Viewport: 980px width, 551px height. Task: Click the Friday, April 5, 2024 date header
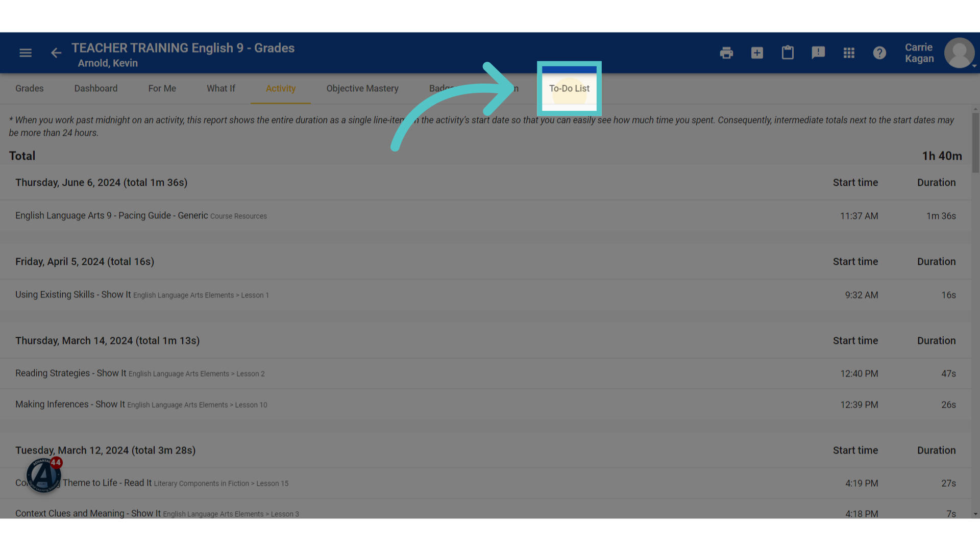pyautogui.click(x=85, y=262)
